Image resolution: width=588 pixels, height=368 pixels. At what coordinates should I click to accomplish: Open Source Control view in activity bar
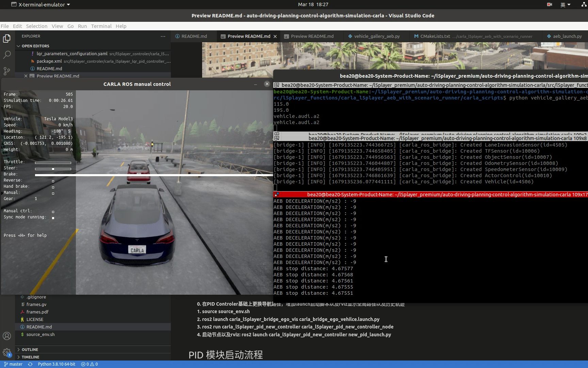(x=7, y=71)
